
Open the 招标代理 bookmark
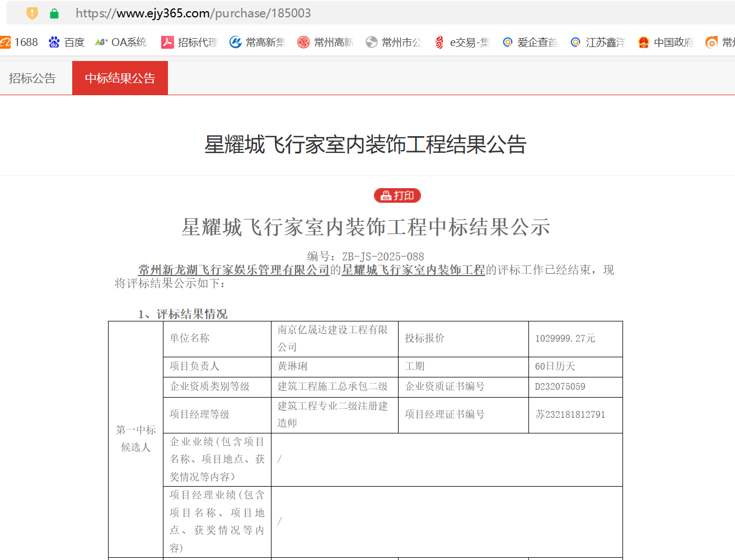click(x=189, y=42)
